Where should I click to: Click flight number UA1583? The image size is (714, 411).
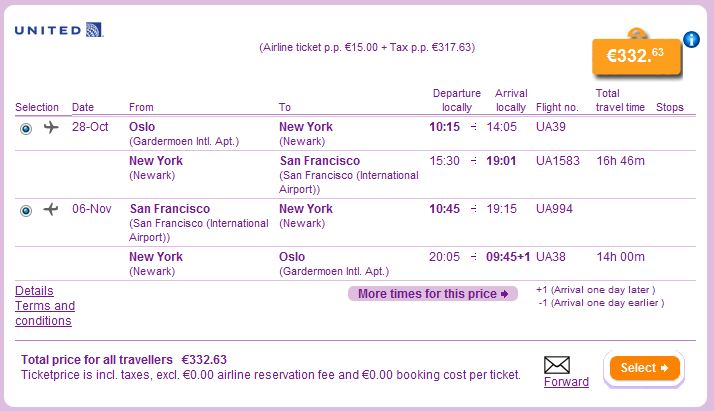(557, 160)
